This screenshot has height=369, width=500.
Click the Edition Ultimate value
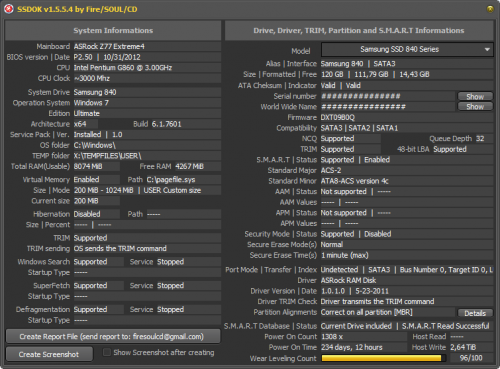click(x=86, y=113)
